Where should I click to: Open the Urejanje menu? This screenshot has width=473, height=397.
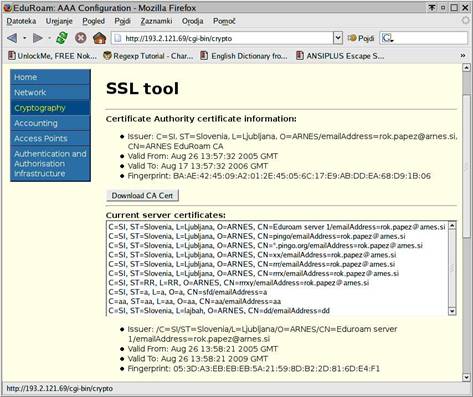click(59, 21)
